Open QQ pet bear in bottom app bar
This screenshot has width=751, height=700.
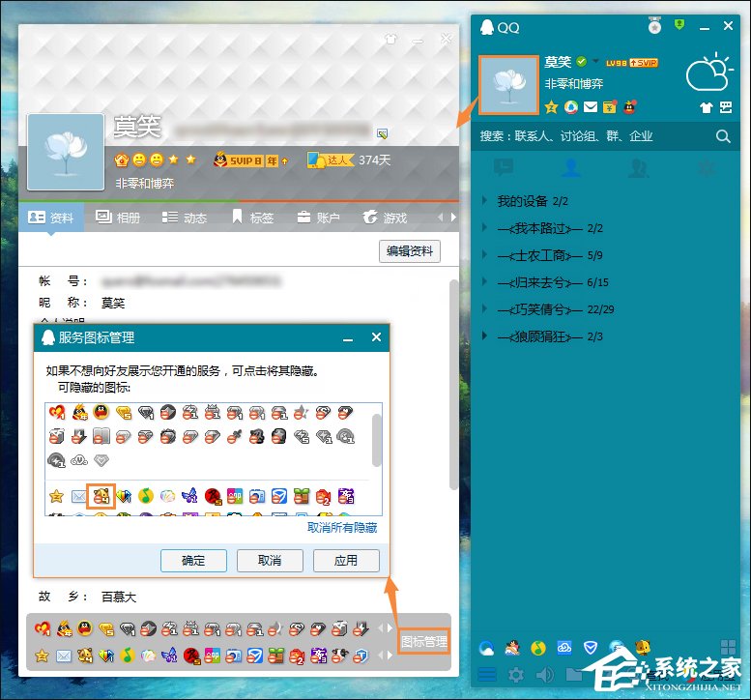[x=642, y=648]
